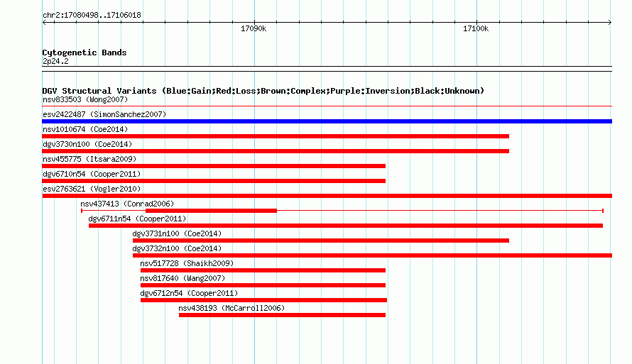Click the DGV Structural Variants track title

tap(263, 91)
